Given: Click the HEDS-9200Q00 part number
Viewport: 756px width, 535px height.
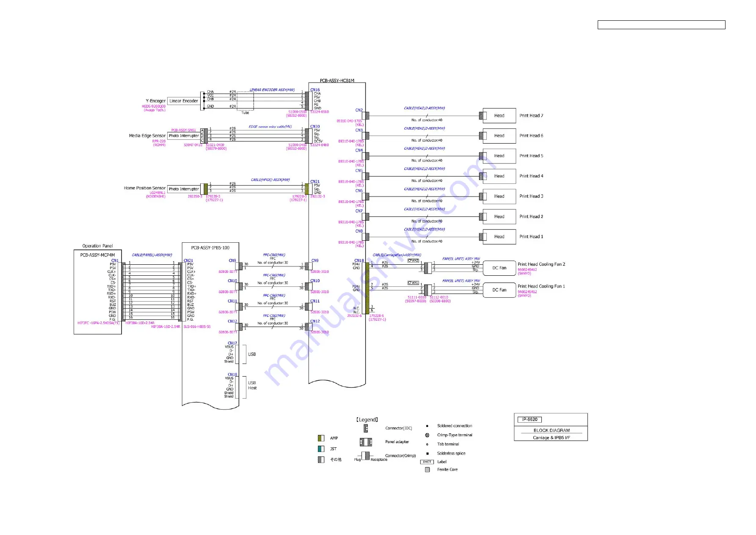Looking at the screenshot, I should point(154,106).
